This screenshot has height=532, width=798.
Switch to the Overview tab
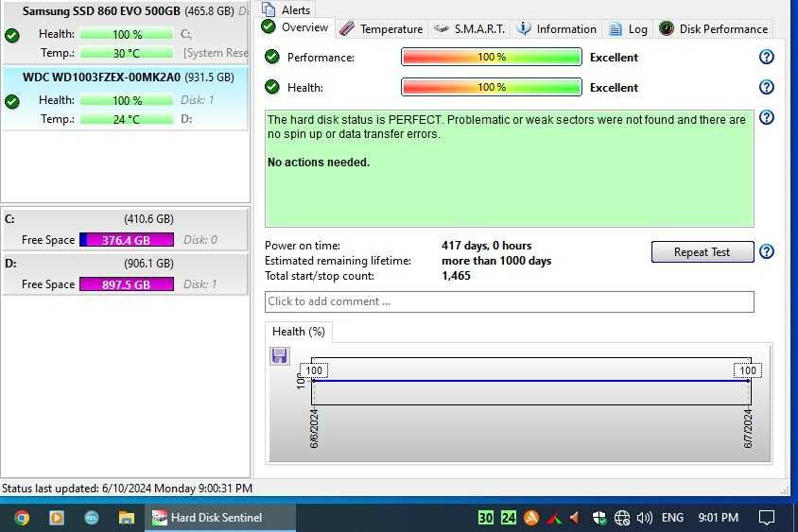click(296, 27)
